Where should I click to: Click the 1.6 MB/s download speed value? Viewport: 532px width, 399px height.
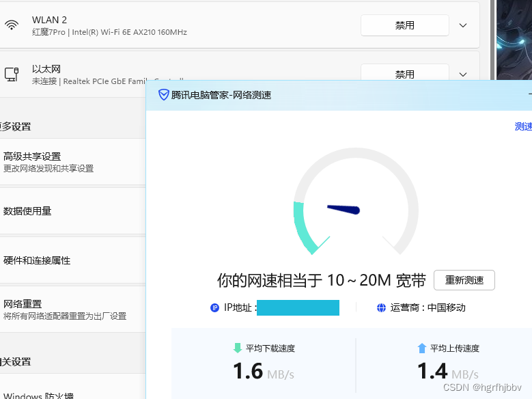tap(264, 371)
